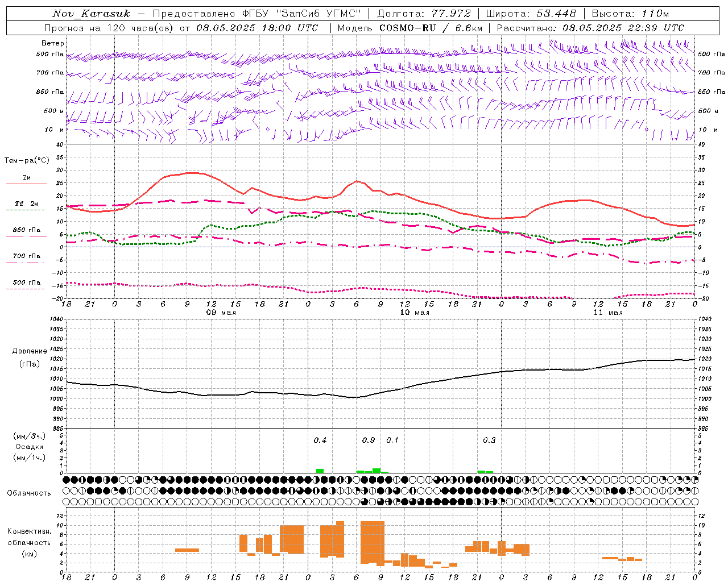Click the "Ветер" wind panel label

tap(53, 43)
